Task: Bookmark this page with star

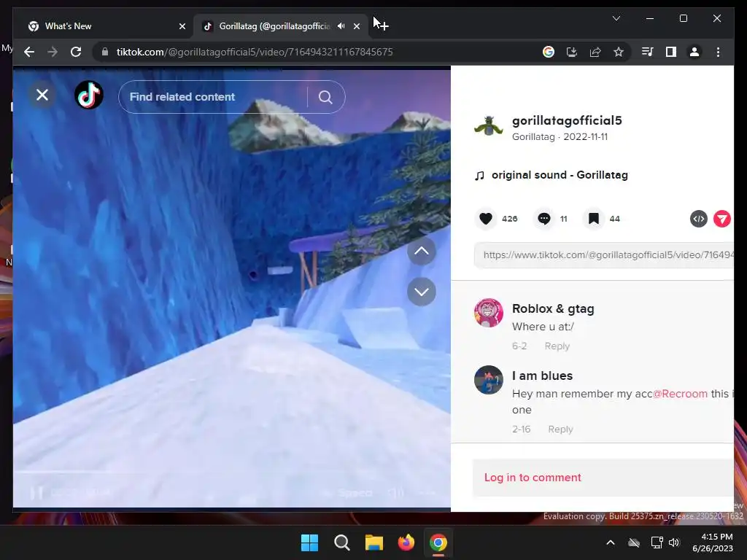Action: (619, 52)
